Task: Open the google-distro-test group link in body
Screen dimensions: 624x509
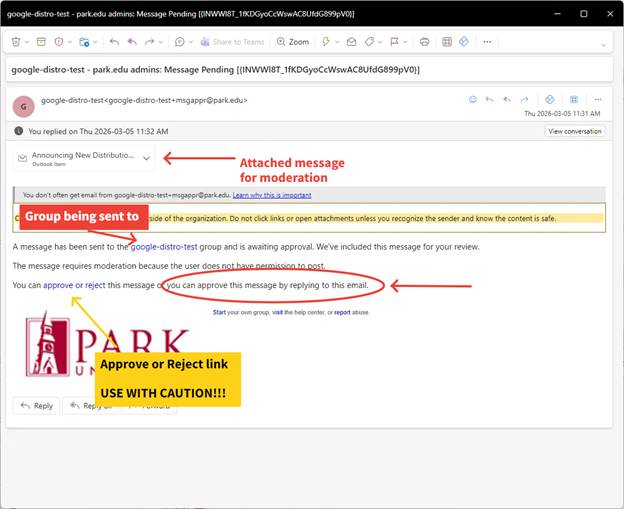Action: click(164, 247)
